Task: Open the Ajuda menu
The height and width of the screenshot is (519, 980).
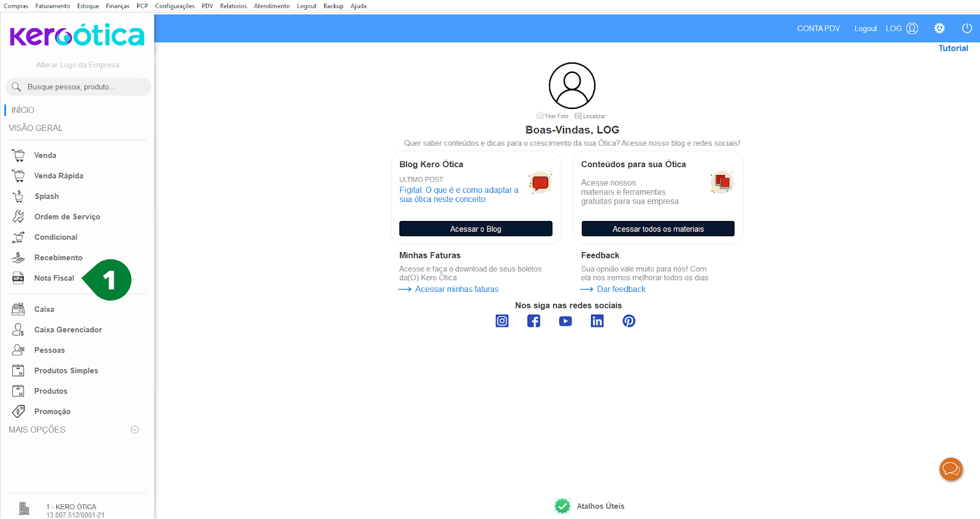Action: point(359,6)
